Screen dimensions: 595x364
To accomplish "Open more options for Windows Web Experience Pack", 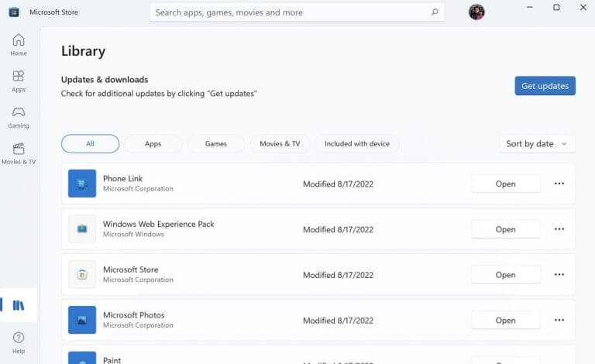I will [x=559, y=229].
